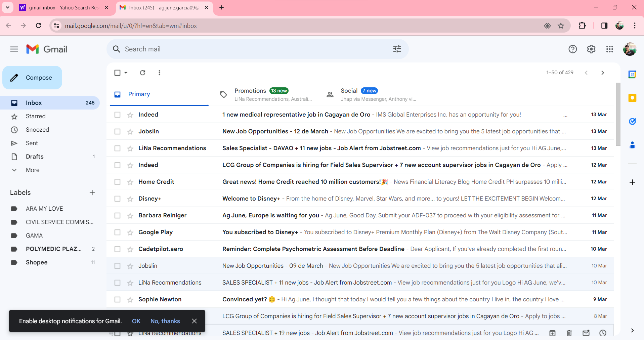Select the Indeed medical representative email checkbox
The width and height of the screenshot is (644, 340).
pyautogui.click(x=117, y=115)
